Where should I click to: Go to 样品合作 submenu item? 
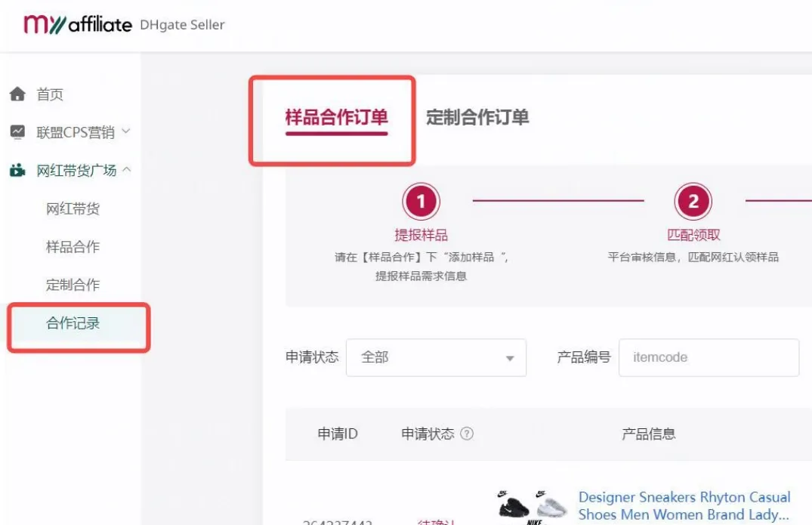(x=73, y=246)
